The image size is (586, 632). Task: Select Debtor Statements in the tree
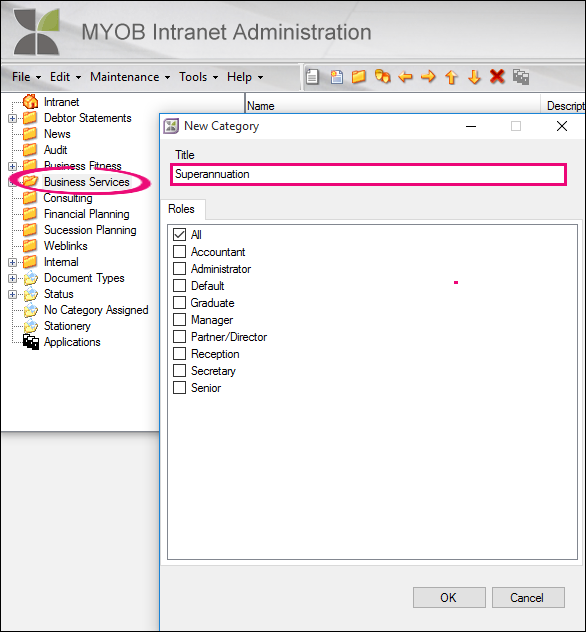[x=87, y=118]
